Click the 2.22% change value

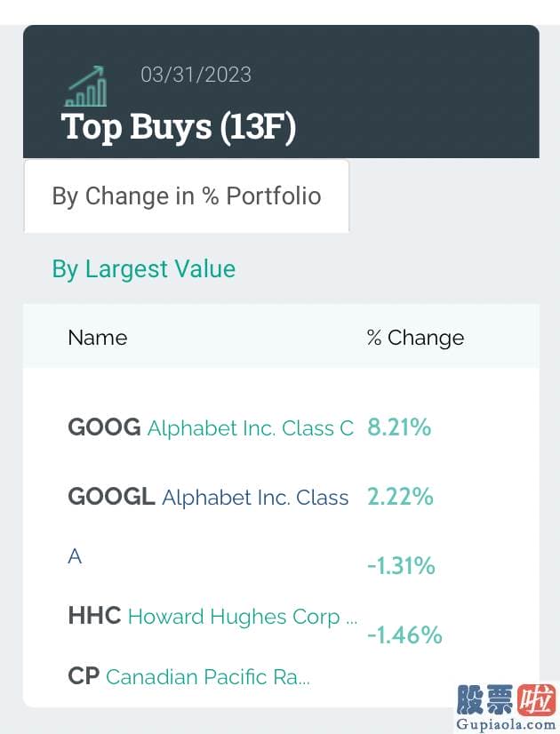[400, 497]
